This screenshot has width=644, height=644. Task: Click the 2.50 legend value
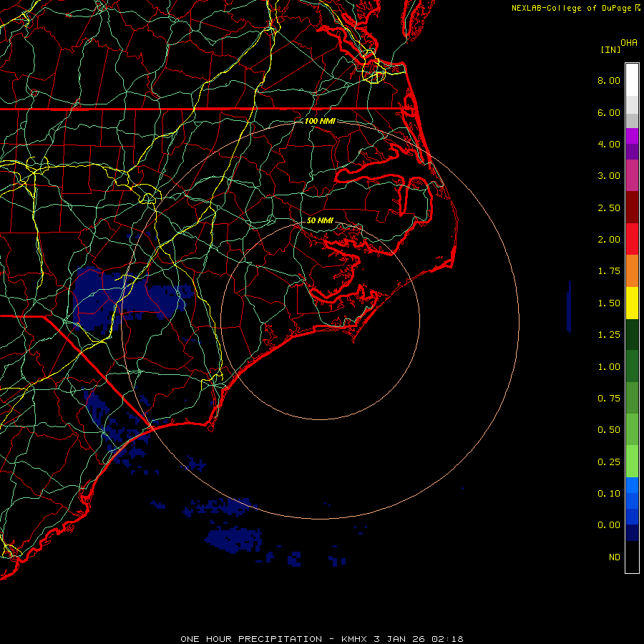[x=609, y=208]
